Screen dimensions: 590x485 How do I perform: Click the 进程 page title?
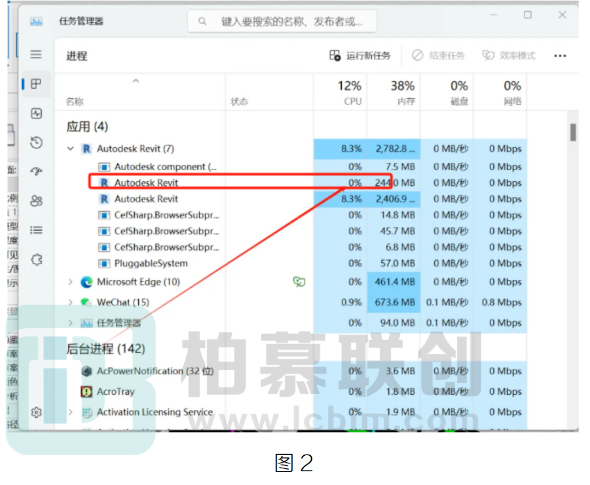(x=77, y=56)
